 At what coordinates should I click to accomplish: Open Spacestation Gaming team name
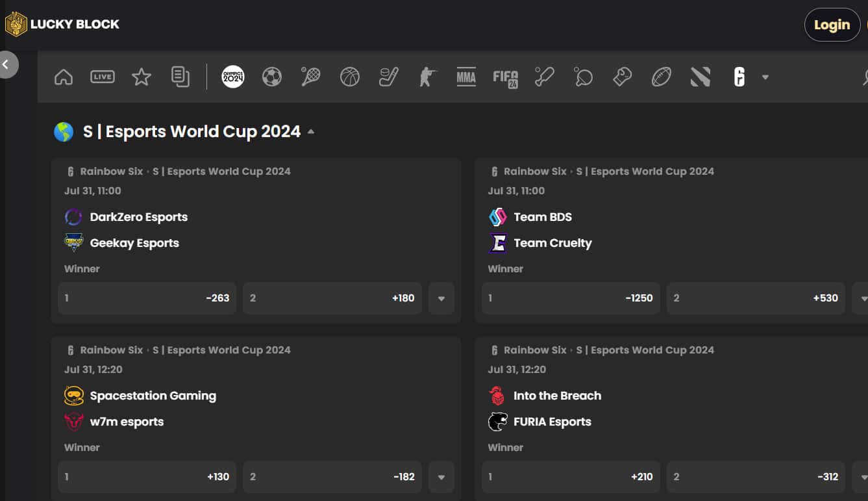pyautogui.click(x=153, y=396)
